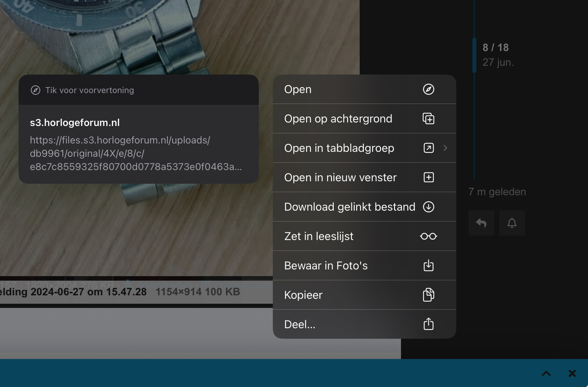Click the 8 / 18 timeline scroller handle

pyautogui.click(x=475, y=55)
